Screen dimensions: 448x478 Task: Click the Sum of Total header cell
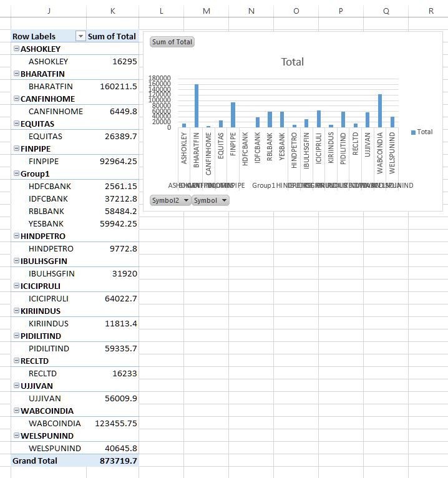[x=112, y=36]
